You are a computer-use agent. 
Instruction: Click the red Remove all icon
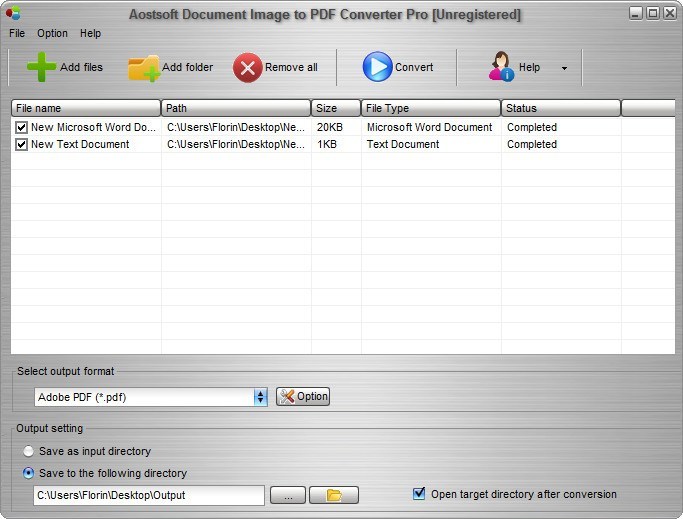pos(247,68)
